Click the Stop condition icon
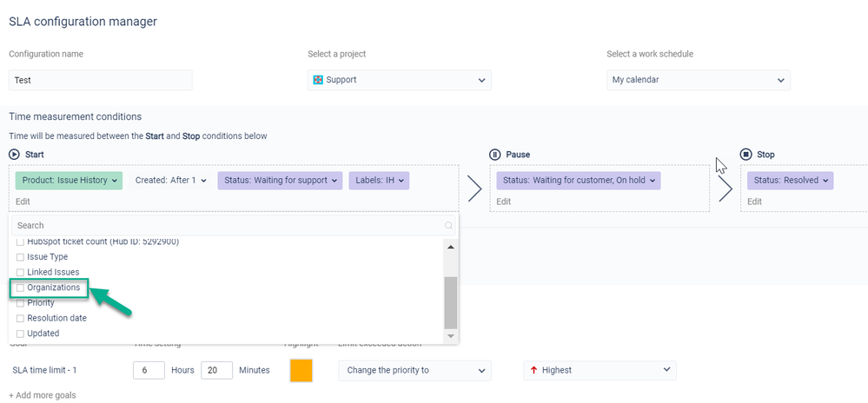The image size is (868, 403). (745, 155)
